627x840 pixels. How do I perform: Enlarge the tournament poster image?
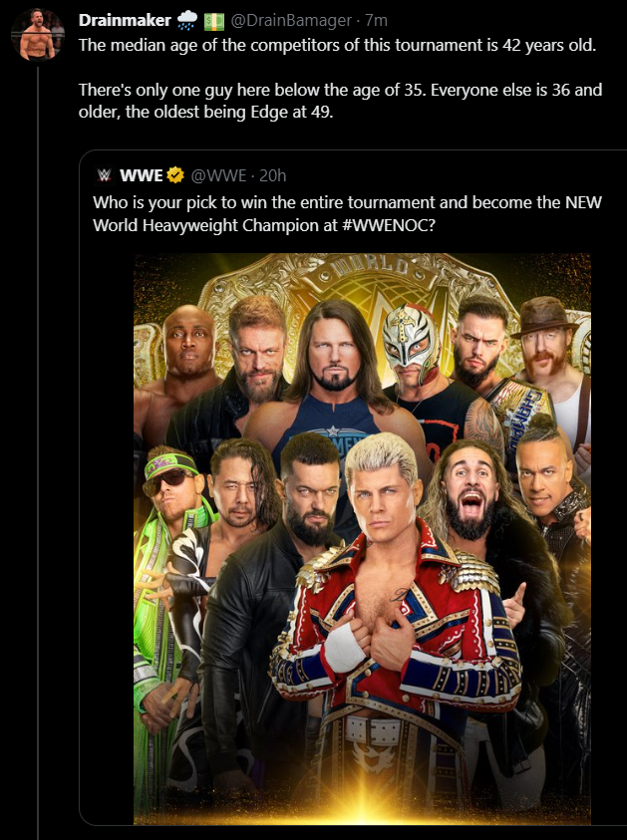[x=362, y=539]
